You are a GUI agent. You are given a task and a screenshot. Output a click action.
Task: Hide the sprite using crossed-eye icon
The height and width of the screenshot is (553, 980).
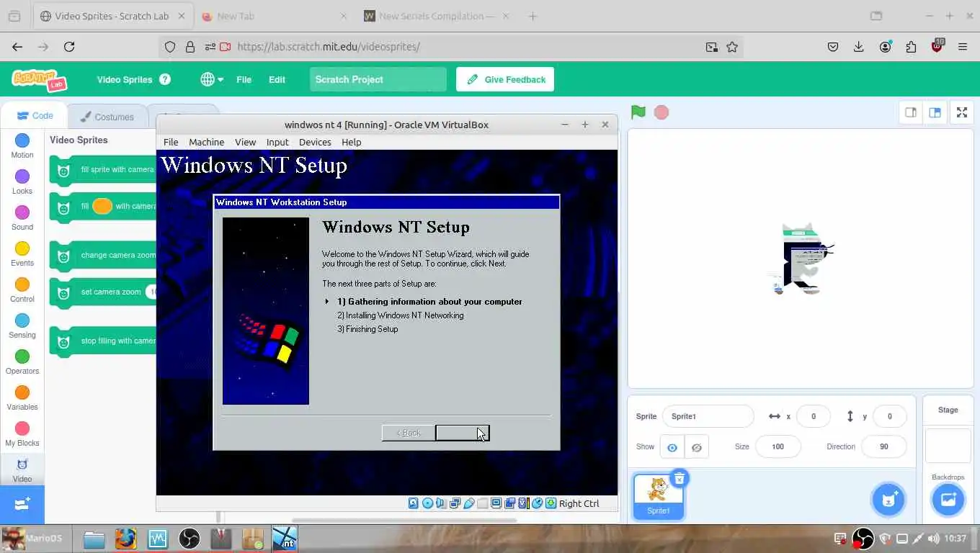coord(696,447)
